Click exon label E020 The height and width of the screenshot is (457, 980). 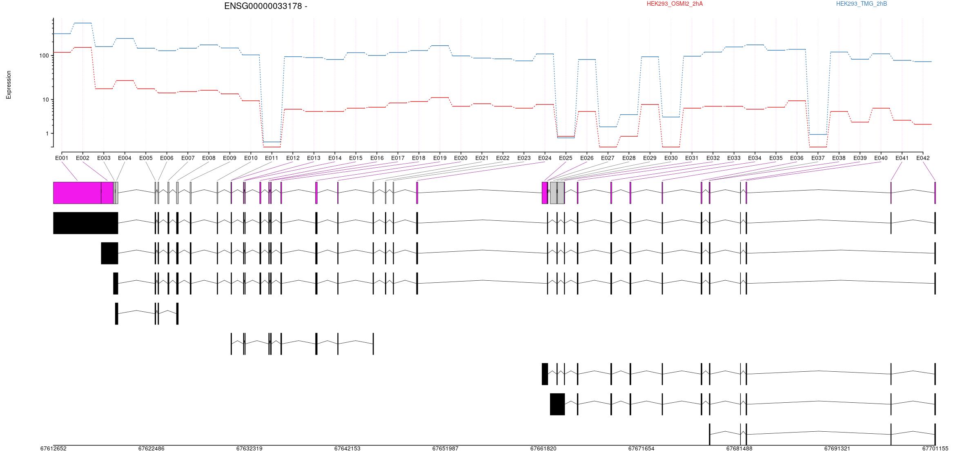click(x=461, y=158)
